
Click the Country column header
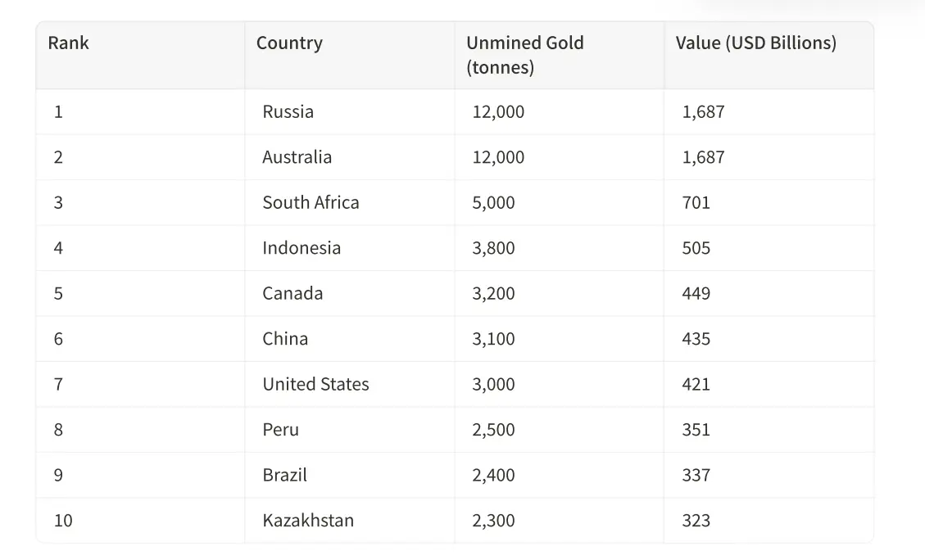pos(289,43)
